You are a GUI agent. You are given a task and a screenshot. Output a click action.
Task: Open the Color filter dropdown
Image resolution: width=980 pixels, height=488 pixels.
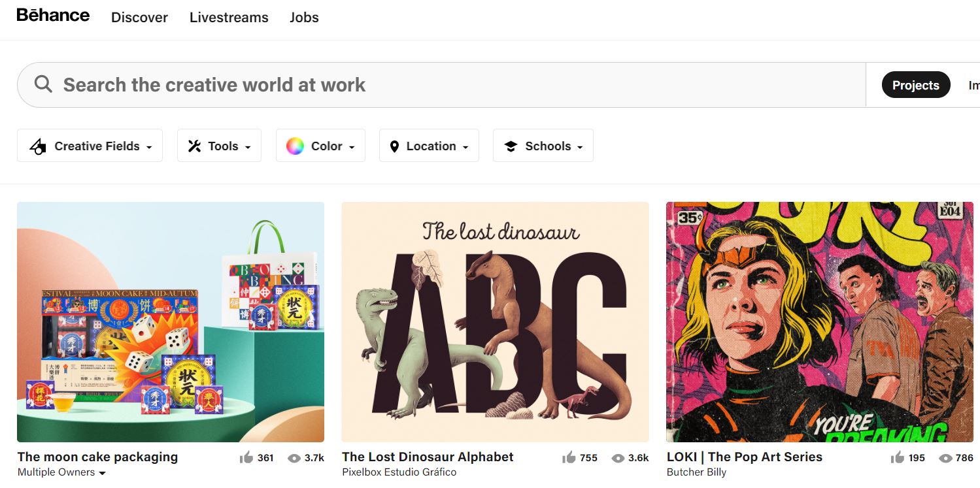coord(320,146)
